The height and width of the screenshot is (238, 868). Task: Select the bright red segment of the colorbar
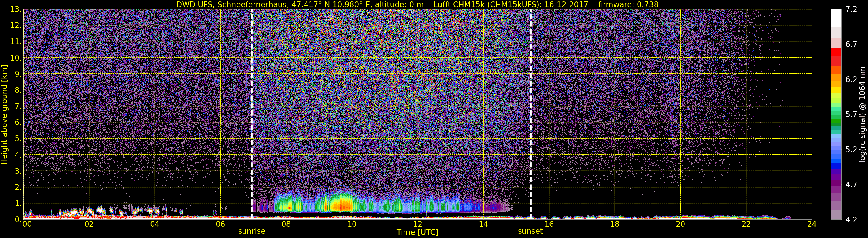(x=836, y=52)
